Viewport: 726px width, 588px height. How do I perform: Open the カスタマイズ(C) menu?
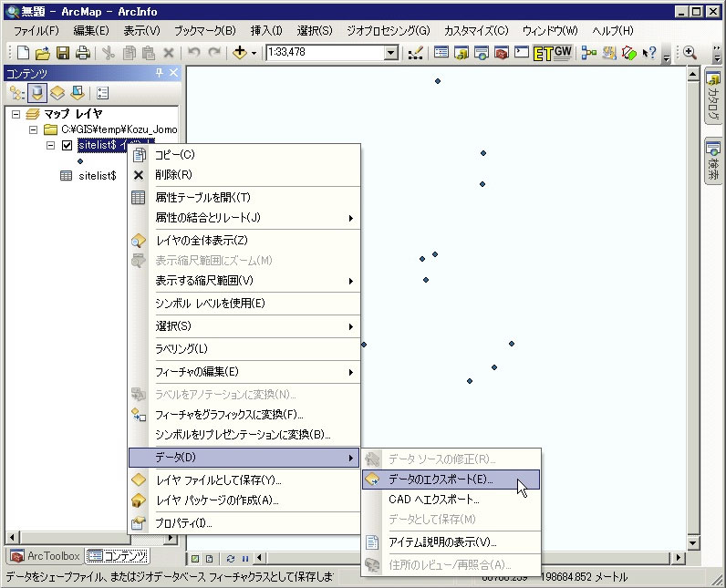coord(476,31)
